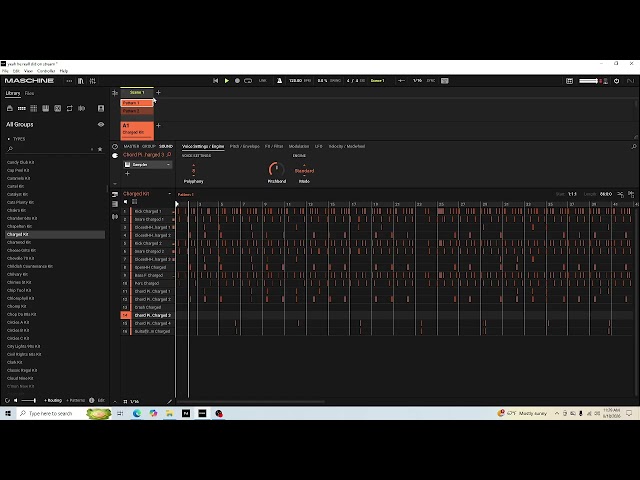
Task: Click the Library search field
Action: pyautogui.click(x=49, y=149)
